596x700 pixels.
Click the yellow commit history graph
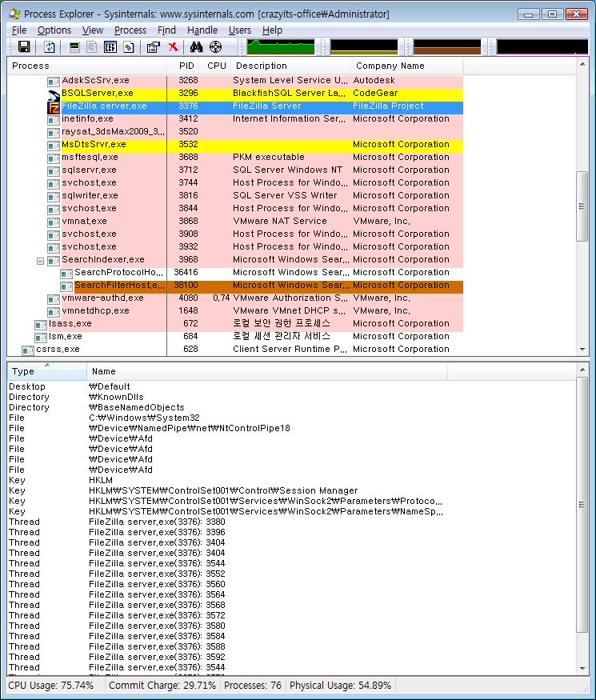(x=364, y=47)
